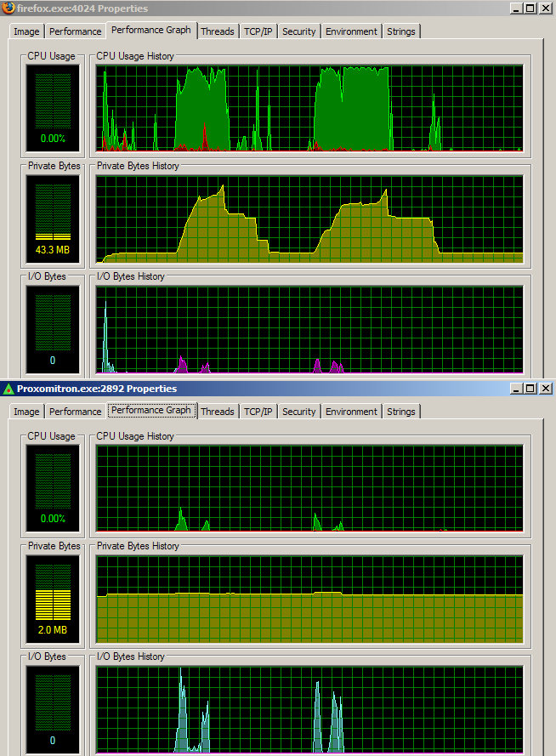Open the Image tab in the Proxomitron properties
The image size is (556, 756).
pyautogui.click(x=26, y=412)
